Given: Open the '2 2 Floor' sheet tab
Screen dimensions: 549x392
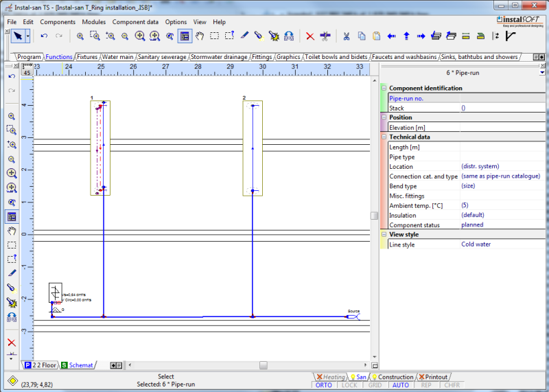Looking at the screenshot, I should click(x=40, y=365).
